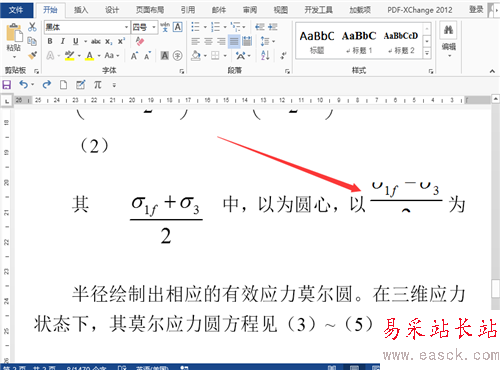Expand the Font dialog launcher

(182, 71)
